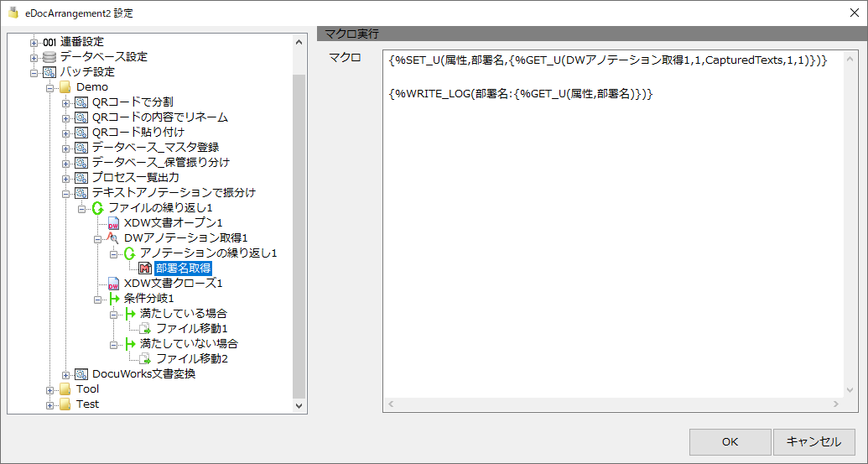
Task: Click the Demo folder icon
Action: (65, 87)
